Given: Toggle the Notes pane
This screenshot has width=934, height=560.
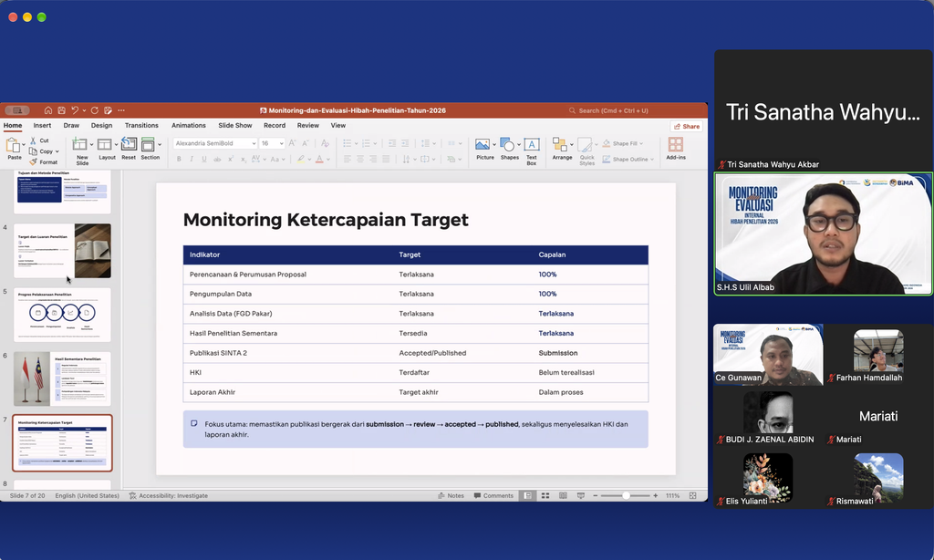Looking at the screenshot, I should pos(451,495).
